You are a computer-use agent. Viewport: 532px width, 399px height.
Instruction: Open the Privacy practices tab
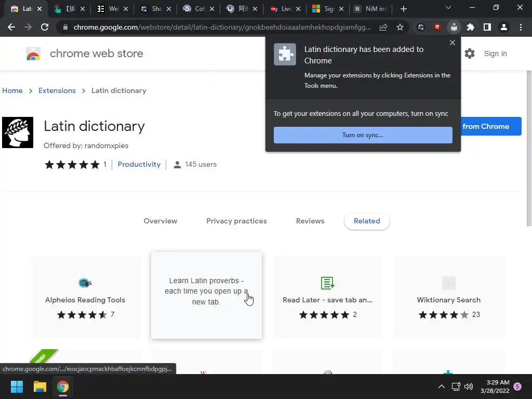click(236, 221)
